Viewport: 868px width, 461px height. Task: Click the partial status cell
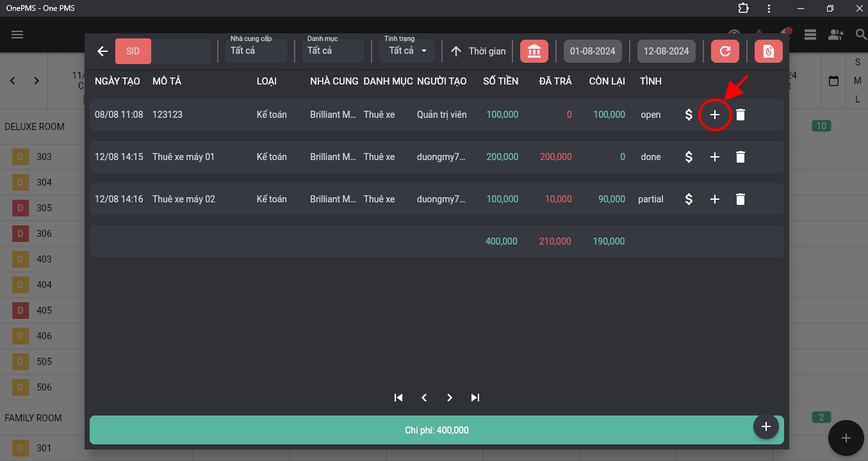(650, 199)
